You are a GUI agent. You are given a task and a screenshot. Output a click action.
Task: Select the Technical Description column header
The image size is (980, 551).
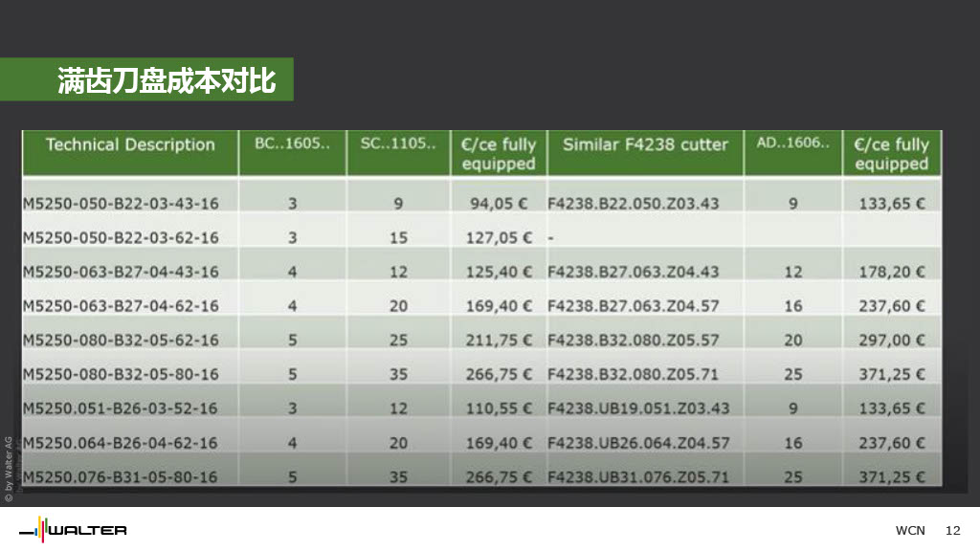click(131, 145)
